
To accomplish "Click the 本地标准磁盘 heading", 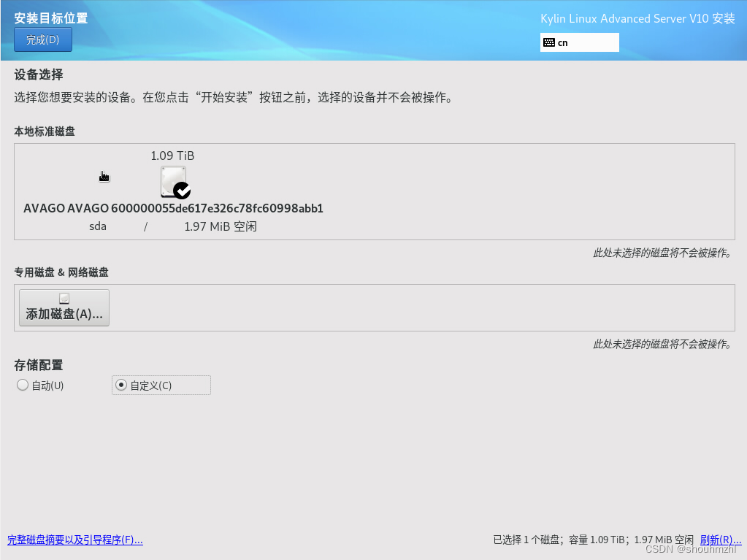I will (x=45, y=131).
